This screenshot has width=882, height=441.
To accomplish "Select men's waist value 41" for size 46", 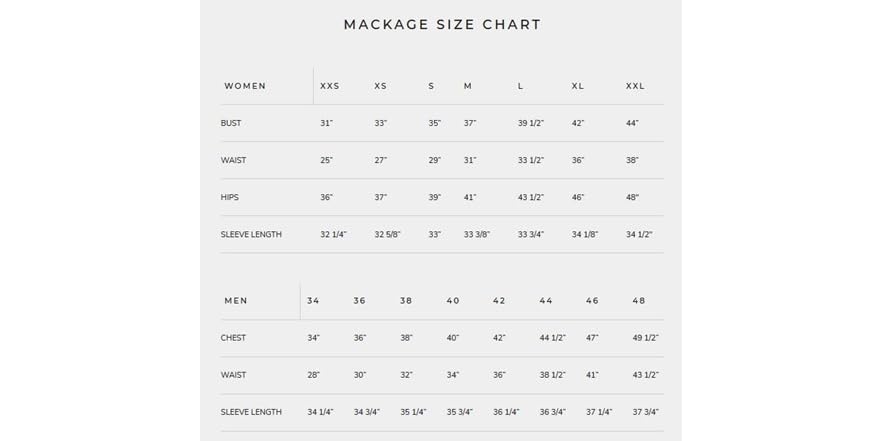I will click(592, 375).
